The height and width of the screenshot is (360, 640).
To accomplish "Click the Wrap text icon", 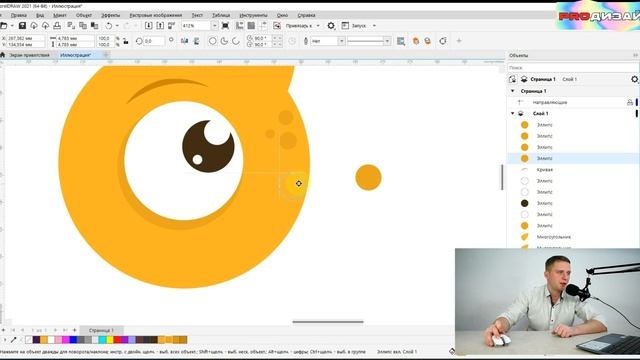I will 401,41.
